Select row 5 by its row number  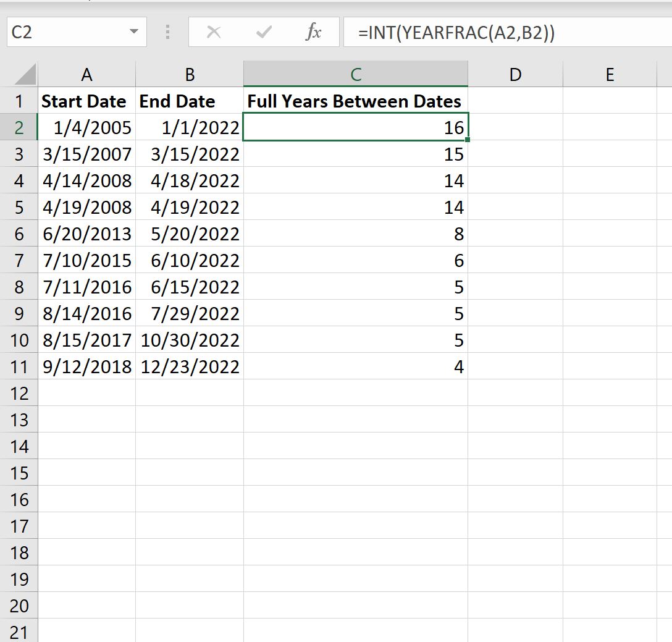[20, 207]
